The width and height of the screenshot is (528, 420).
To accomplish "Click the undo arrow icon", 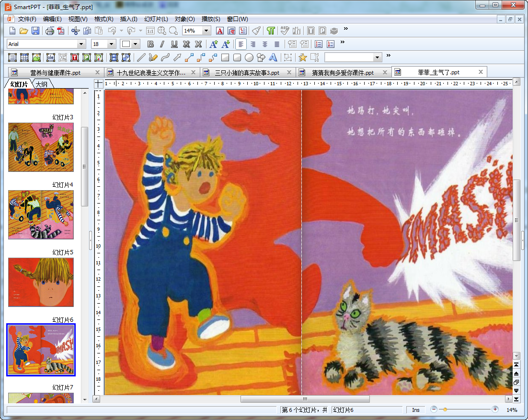I will (112, 31).
